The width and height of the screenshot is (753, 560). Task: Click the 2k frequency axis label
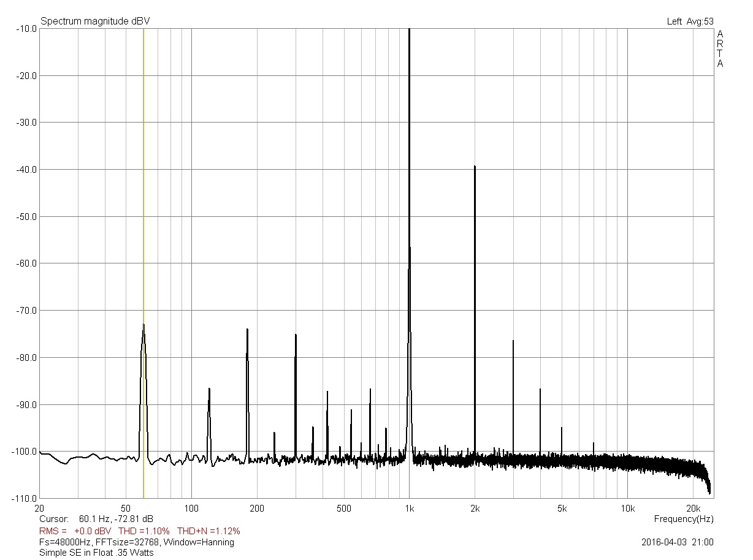tap(475, 509)
